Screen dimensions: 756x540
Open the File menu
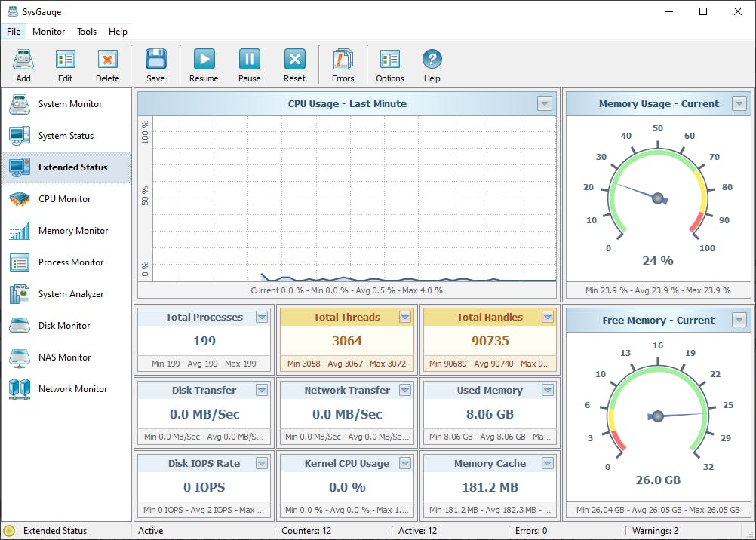pyautogui.click(x=14, y=32)
